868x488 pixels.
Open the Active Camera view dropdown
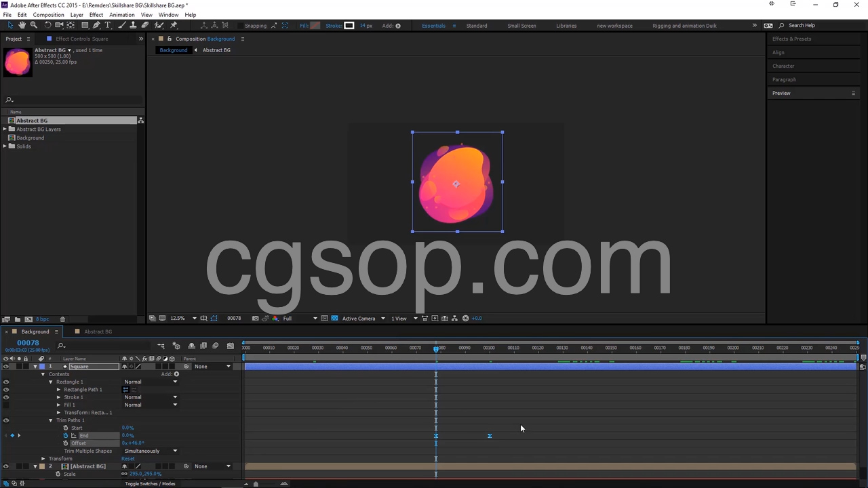click(x=363, y=318)
